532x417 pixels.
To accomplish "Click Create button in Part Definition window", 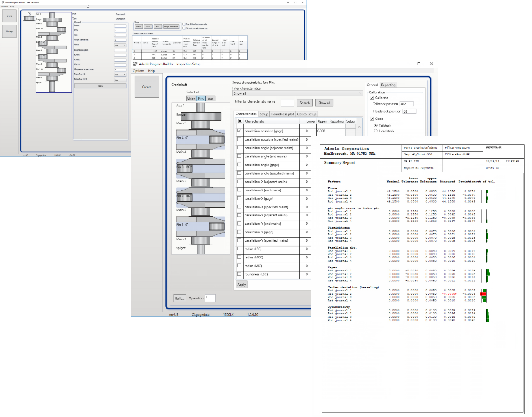I will [10, 16].
